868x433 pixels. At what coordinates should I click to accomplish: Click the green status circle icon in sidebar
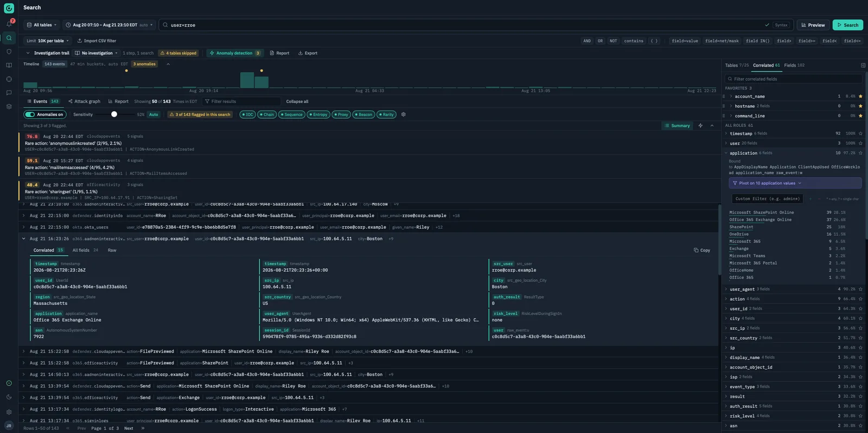coord(9,383)
